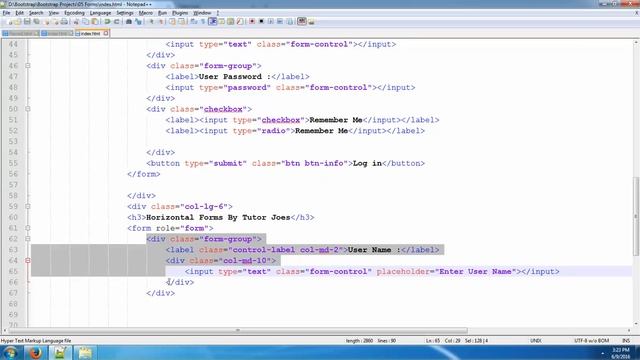Click the Open file toolbar icon
Image resolution: width=640 pixels, height=360 pixels.
18,21
